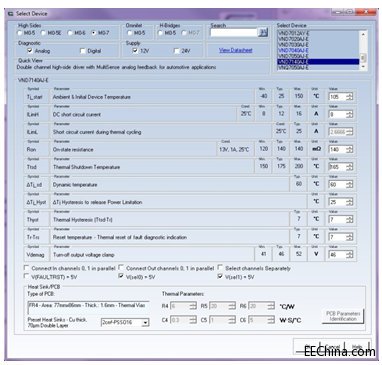
Task: Adjust the Ttsd value spinner
Action: (x=349, y=167)
